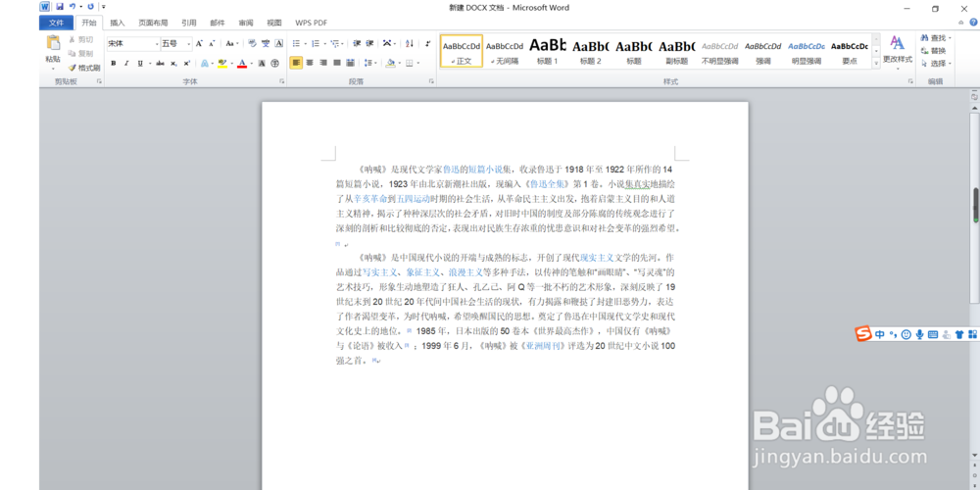The image size is (980, 490).
Task: Open the Clipboard pane launcher
Action: [99, 81]
